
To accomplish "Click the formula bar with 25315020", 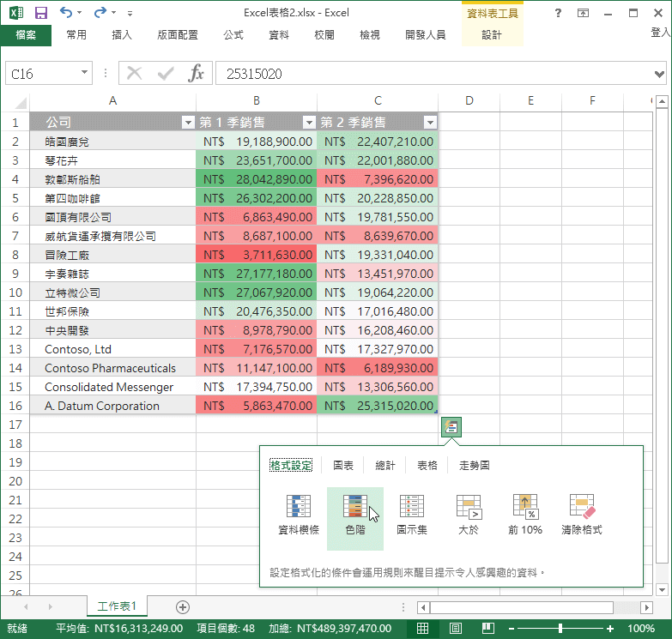I will [x=435, y=74].
